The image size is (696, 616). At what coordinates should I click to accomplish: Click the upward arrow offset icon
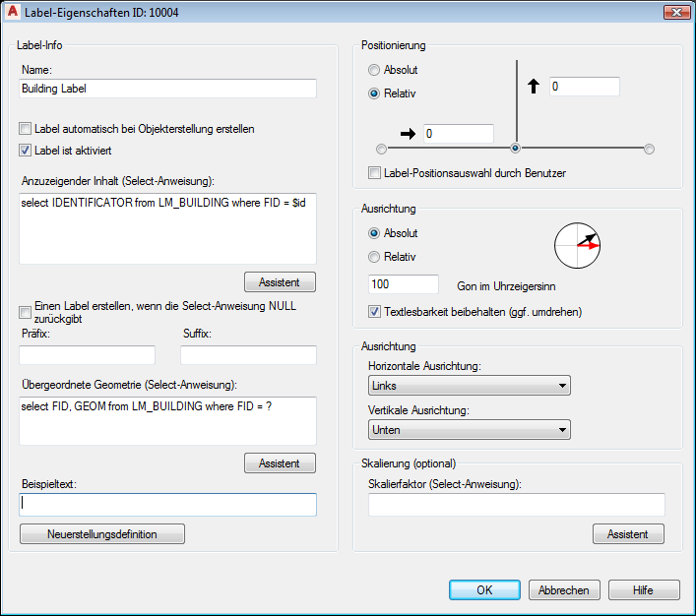534,86
